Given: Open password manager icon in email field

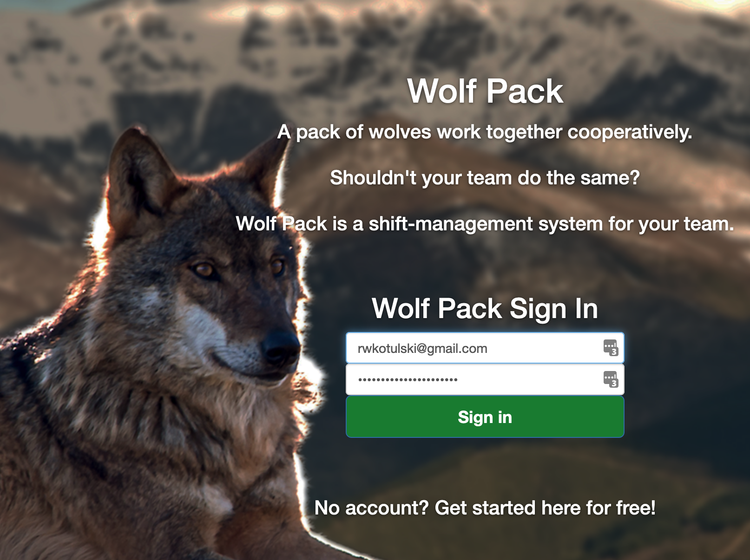Looking at the screenshot, I should 611,348.
